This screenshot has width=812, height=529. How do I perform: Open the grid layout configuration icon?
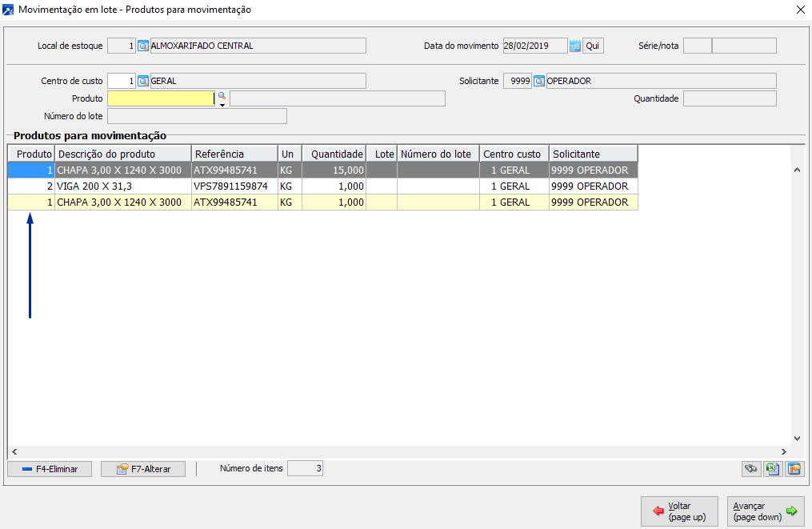pyautogui.click(x=794, y=469)
